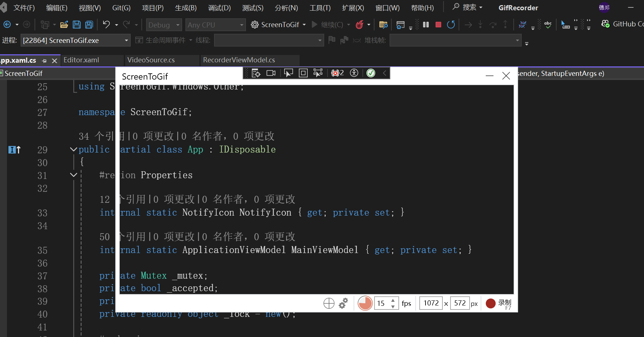The width and height of the screenshot is (644, 337).
Task: Open the Any CPU platform dropdown
Action: click(x=216, y=25)
